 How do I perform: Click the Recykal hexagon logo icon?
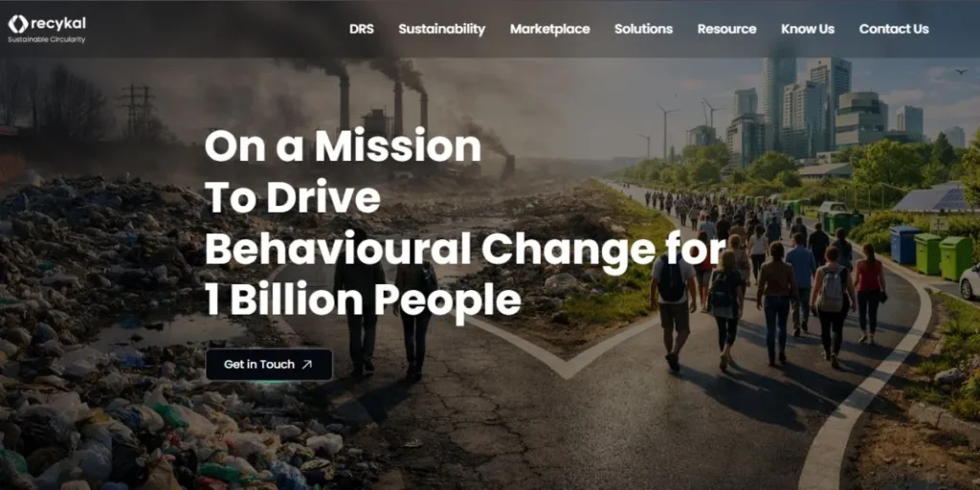click(x=17, y=24)
